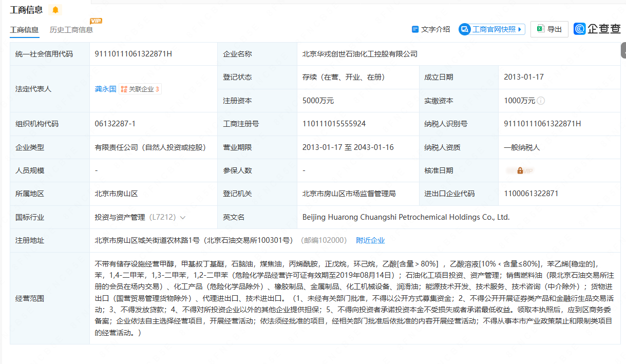Click the Excel icon on 导出
626x364 pixels.
pyautogui.click(x=540, y=29)
